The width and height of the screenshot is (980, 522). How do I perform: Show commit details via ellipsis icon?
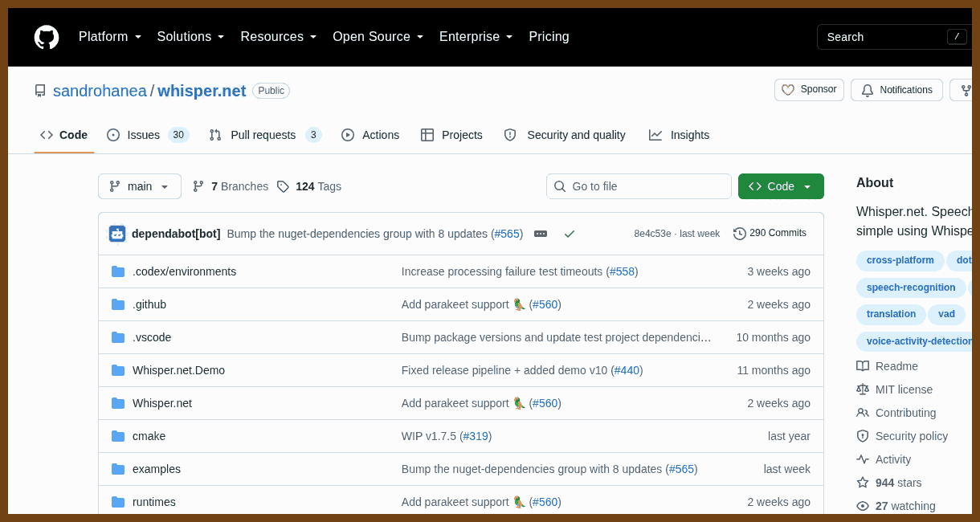click(x=541, y=234)
